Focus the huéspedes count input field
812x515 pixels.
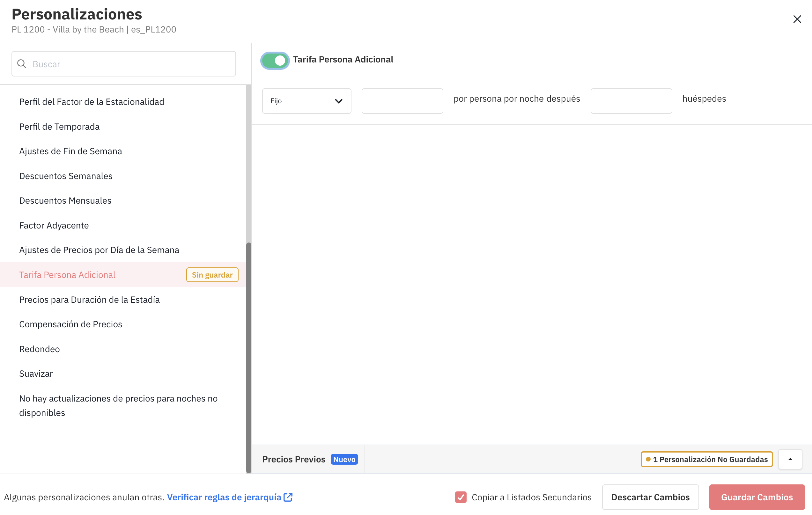coord(631,101)
